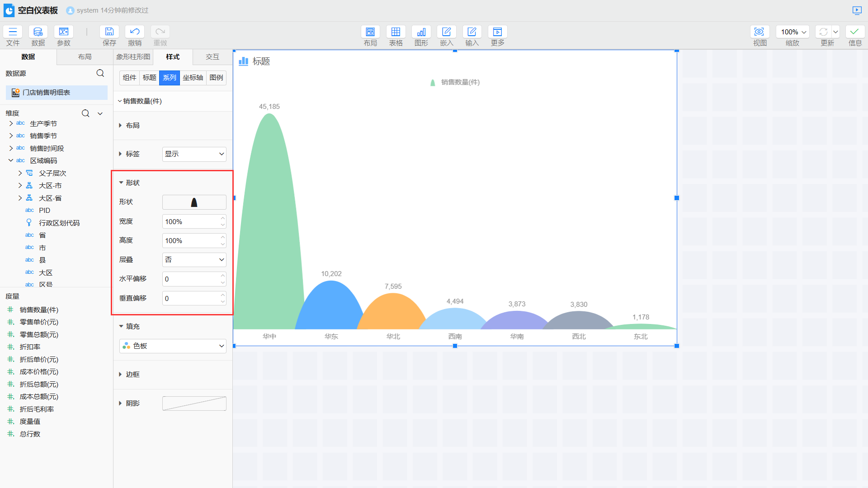Click the Undo (撤销) icon

tap(134, 32)
